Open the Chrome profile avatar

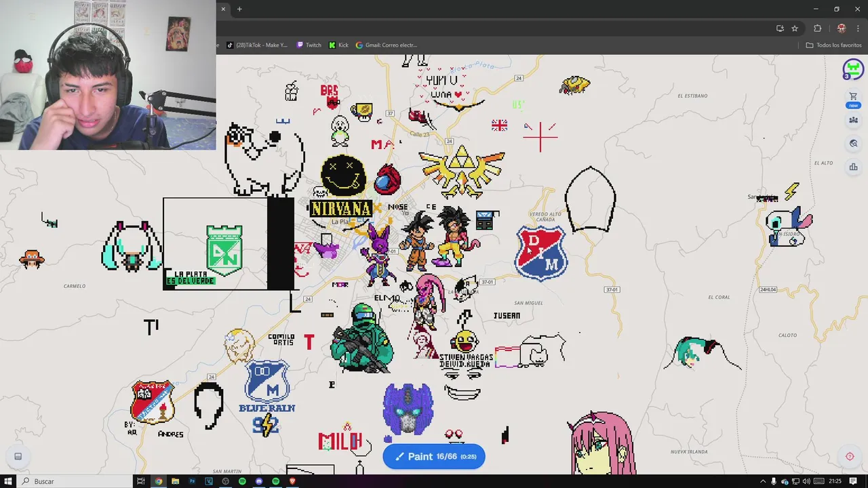pyautogui.click(x=842, y=28)
